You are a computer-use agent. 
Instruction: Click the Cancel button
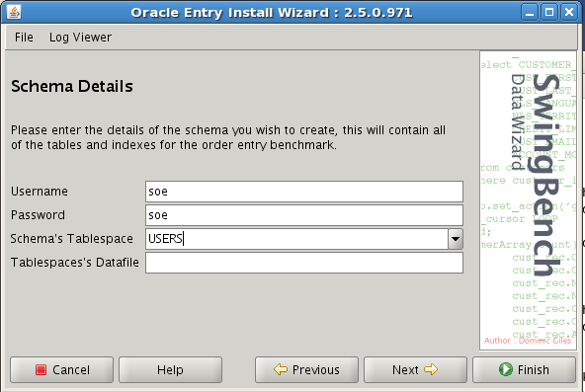[62, 369]
